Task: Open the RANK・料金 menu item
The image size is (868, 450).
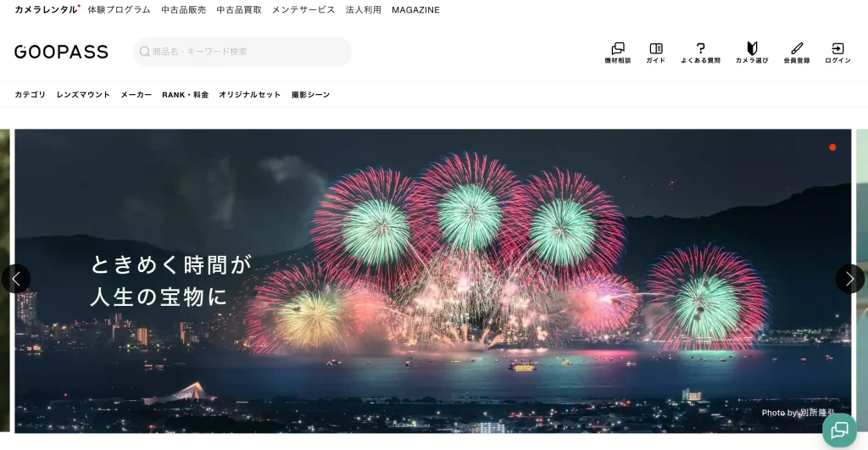Action: click(x=186, y=95)
